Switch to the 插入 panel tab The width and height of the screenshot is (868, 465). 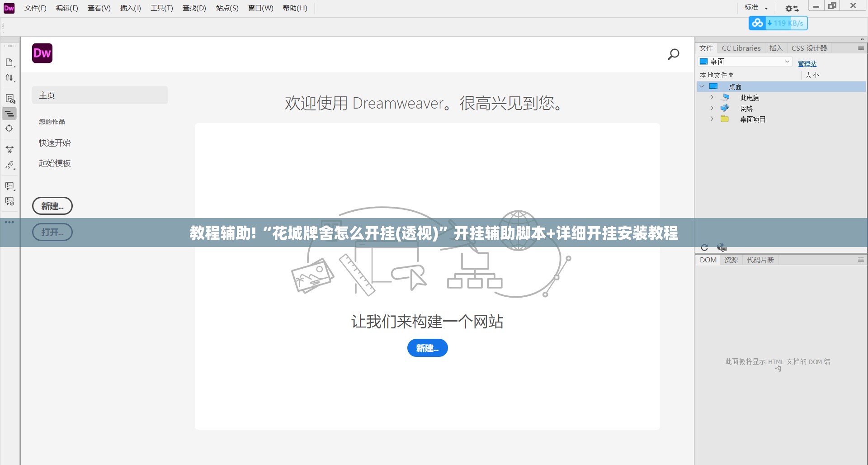tap(776, 48)
